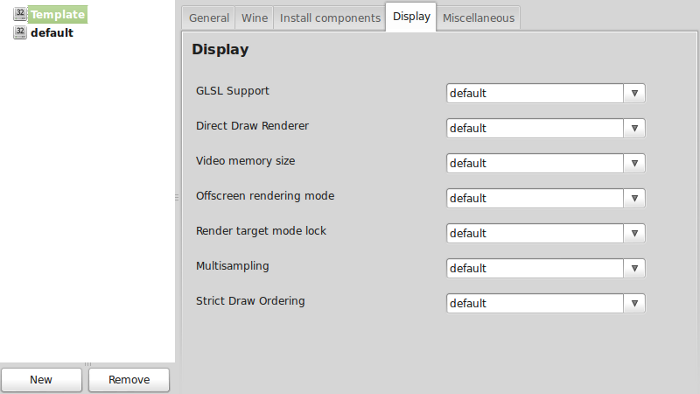Expand the Multisampling dropdown arrow
Screen dimensions: 700x394
coord(634,268)
